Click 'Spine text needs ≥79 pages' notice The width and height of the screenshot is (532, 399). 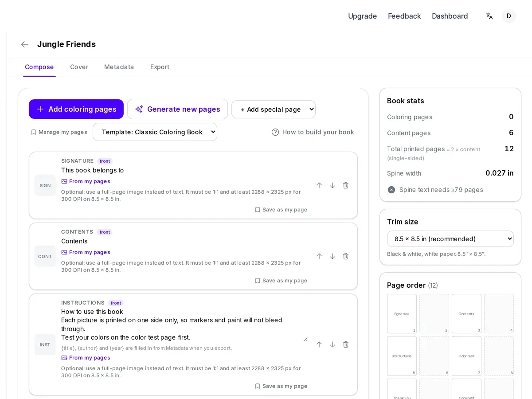pos(441,190)
